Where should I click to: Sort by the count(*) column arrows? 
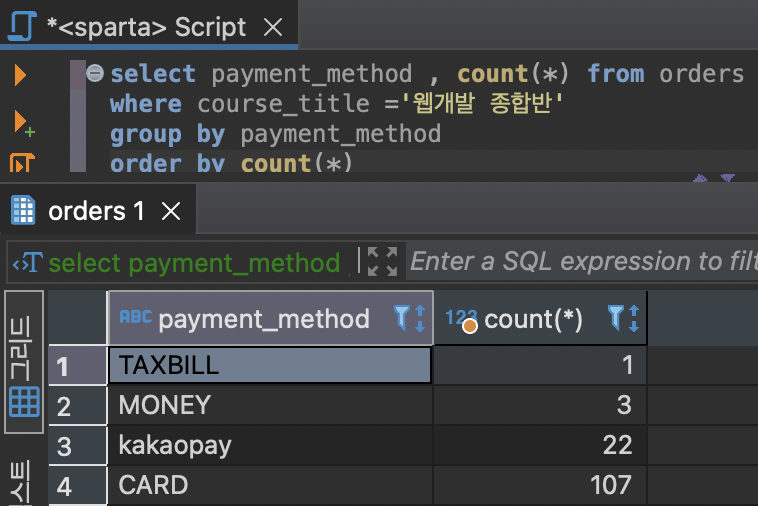[x=634, y=318]
